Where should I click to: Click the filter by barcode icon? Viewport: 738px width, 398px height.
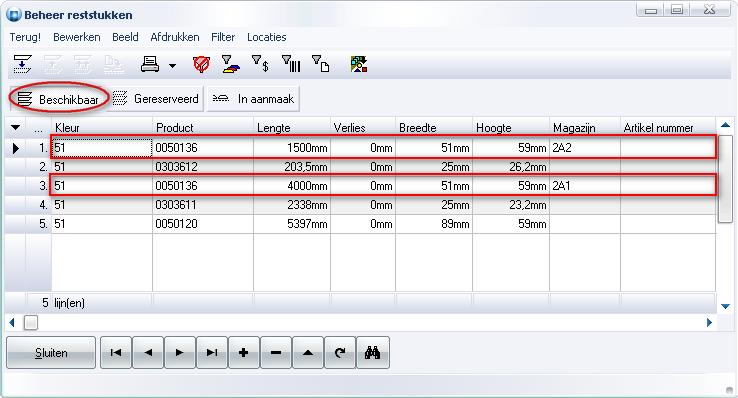pyautogui.click(x=291, y=64)
